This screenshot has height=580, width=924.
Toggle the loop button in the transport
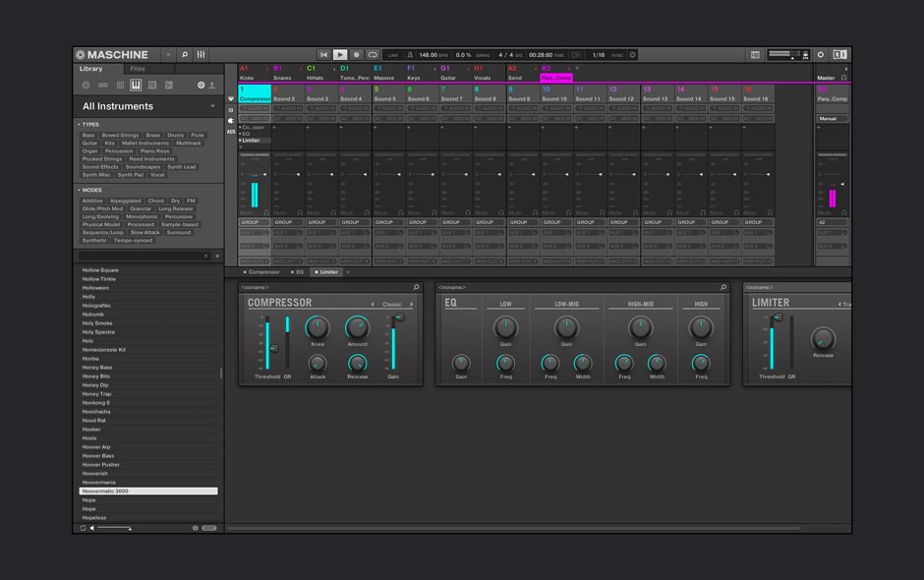373,55
